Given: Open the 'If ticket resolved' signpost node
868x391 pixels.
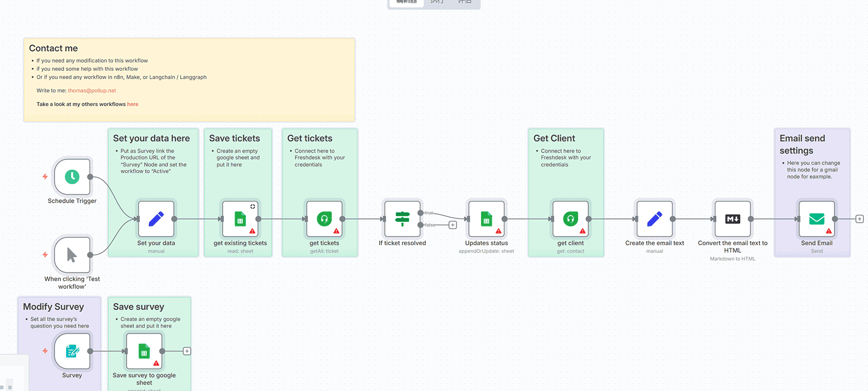Looking at the screenshot, I should click(402, 219).
